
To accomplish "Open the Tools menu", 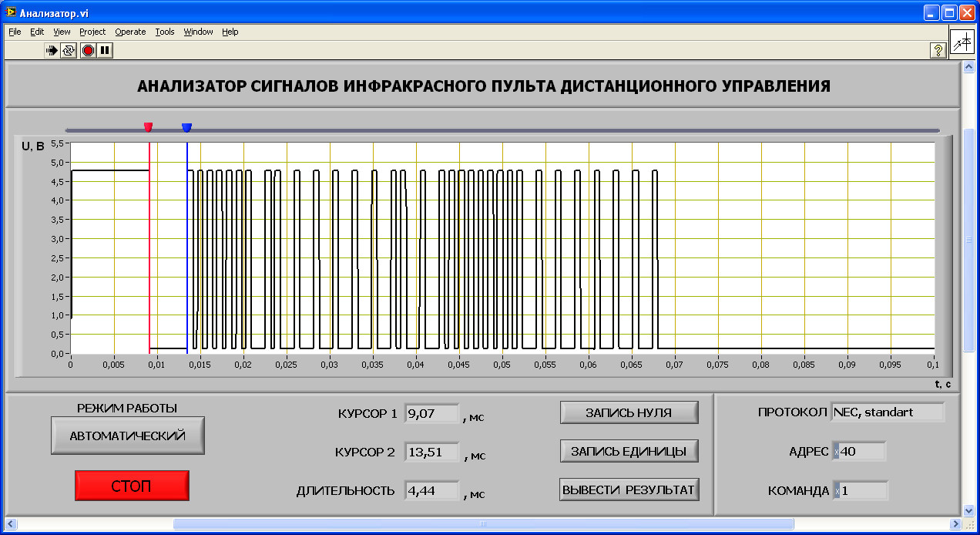I will [165, 32].
